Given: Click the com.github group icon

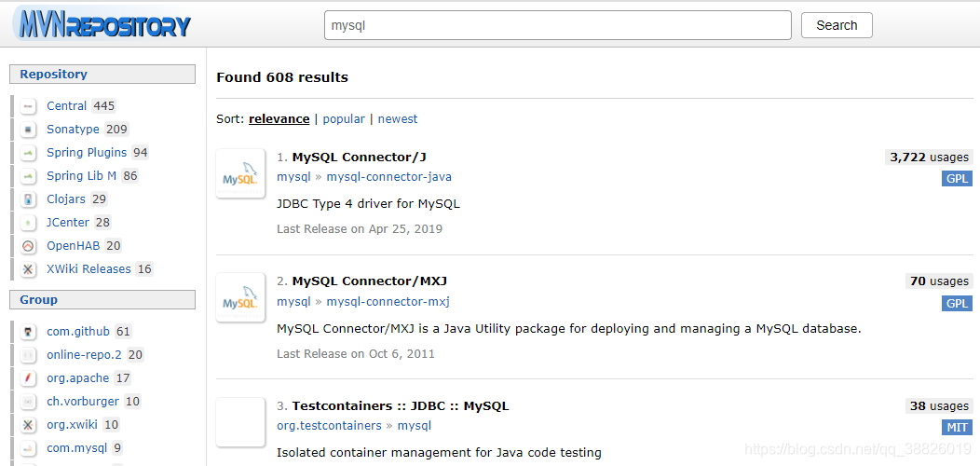Looking at the screenshot, I should coord(28,332).
